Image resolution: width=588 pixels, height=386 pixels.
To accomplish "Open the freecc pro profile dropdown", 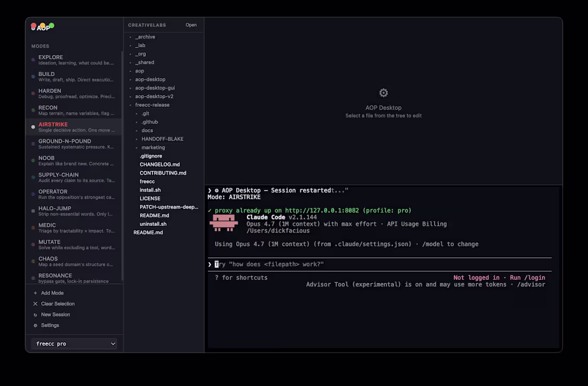I will (x=74, y=344).
